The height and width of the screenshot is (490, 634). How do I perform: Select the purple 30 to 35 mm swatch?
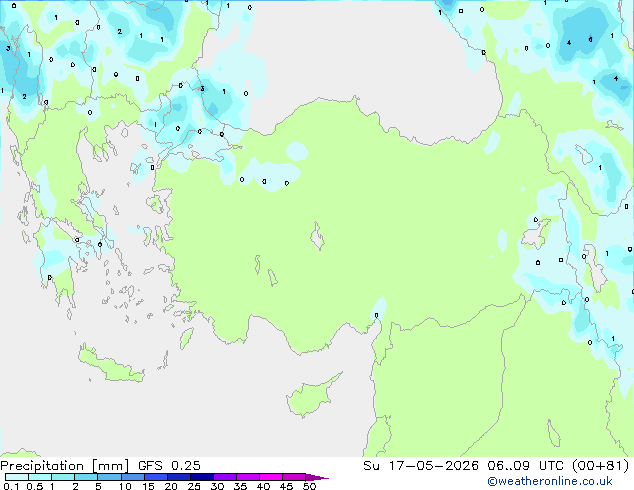(x=225, y=477)
